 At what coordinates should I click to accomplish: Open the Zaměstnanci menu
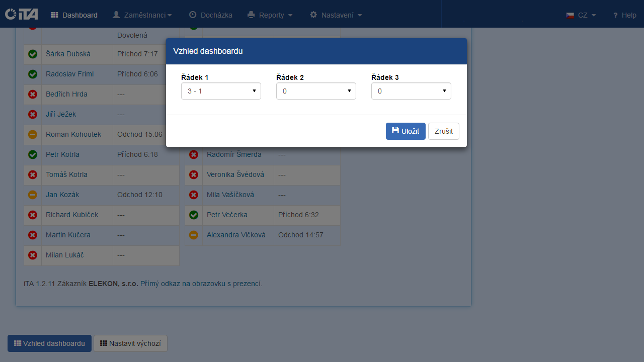coord(142,15)
